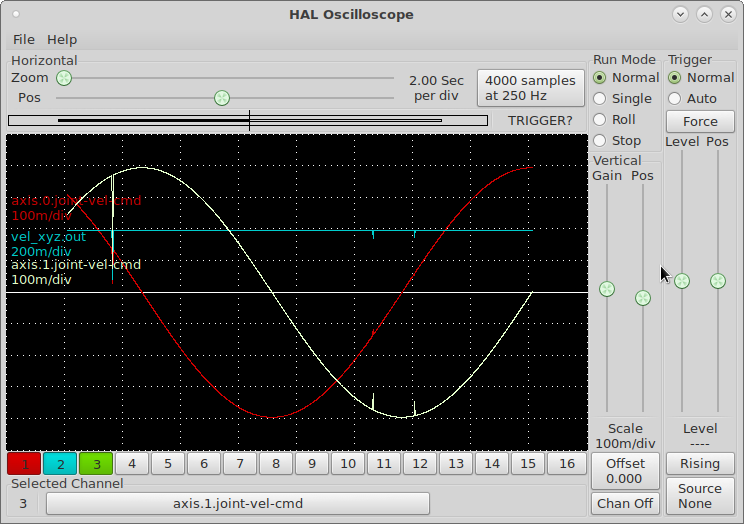The width and height of the screenshot is (744, 524).
Task: Select channel 8 button
Action: tap(276, 464)
